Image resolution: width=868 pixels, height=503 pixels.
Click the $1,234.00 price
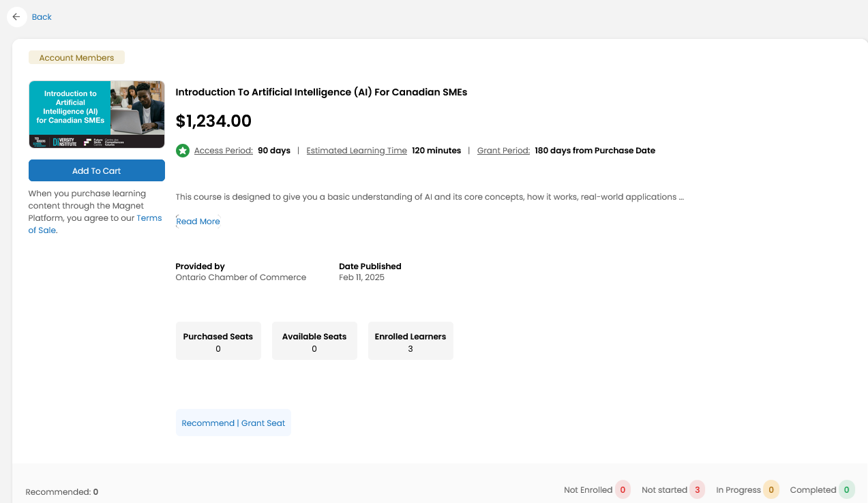click(213, 121)
